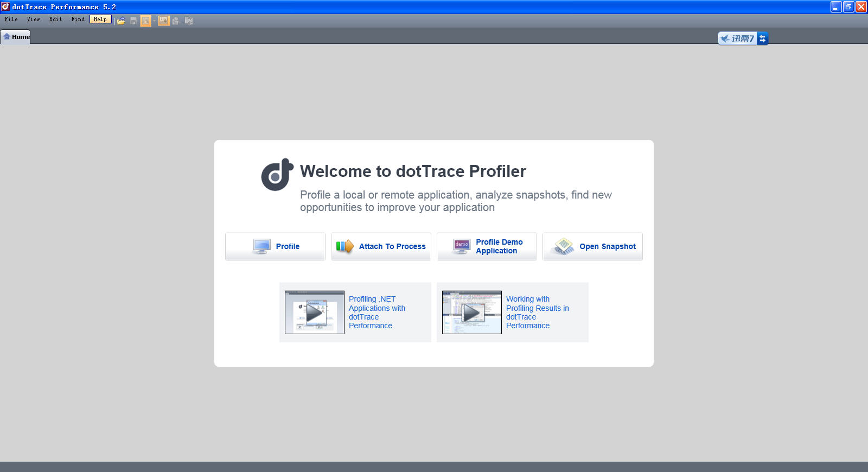Toggle the highlighted list view toolbar icon
This screenshot has width=868, height=472.
point(145,21)
